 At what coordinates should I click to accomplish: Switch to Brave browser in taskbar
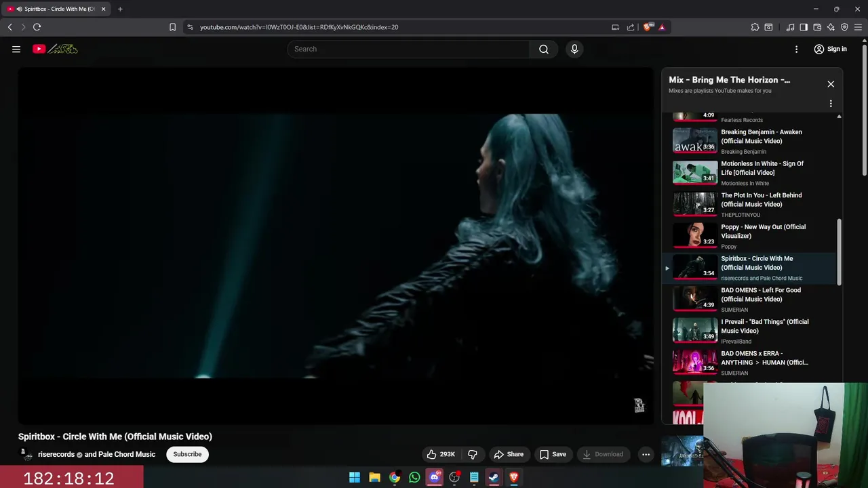pyautogui.click(x=514, y=477)
